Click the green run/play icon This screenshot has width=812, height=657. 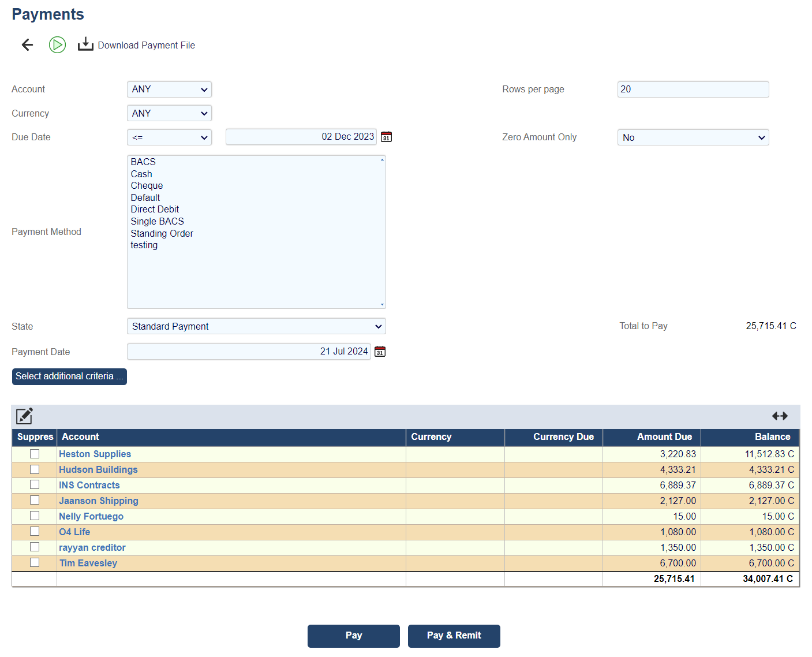click(57, 45)
